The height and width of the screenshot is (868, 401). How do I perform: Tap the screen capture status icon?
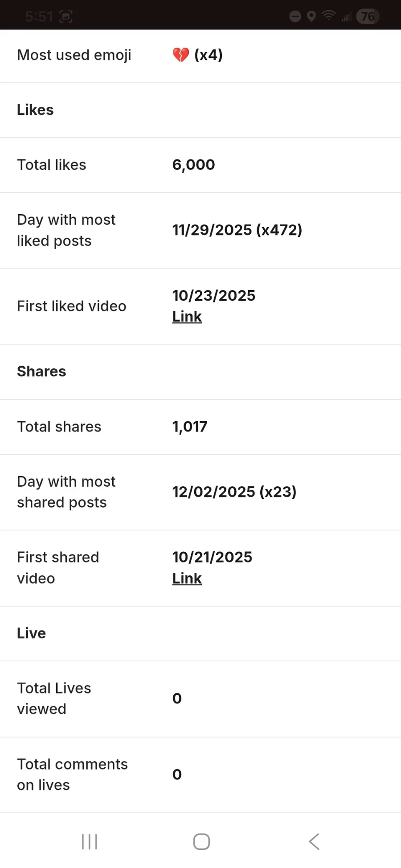click(66, 17)
